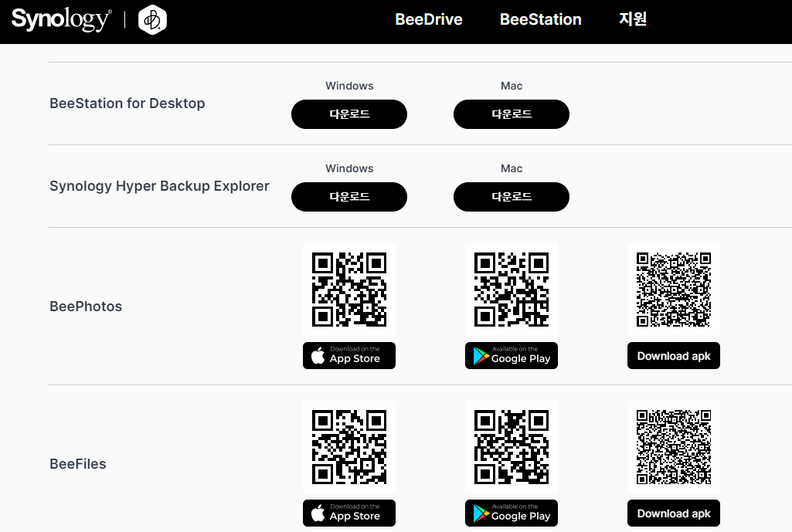Click the BeeFiles row label

coord(78,464)
